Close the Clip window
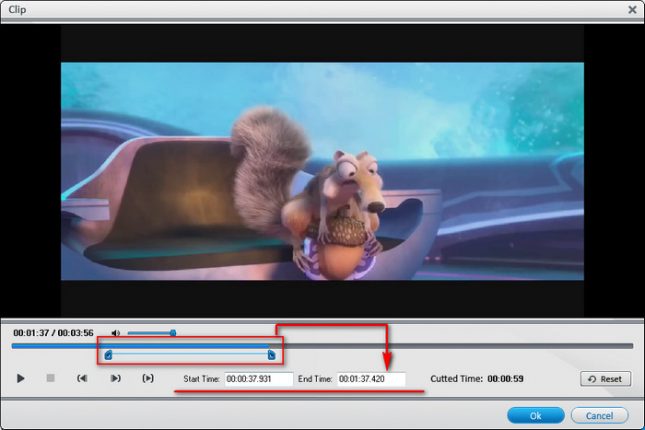This screenshot has width=645, height=430. [632, 9]
